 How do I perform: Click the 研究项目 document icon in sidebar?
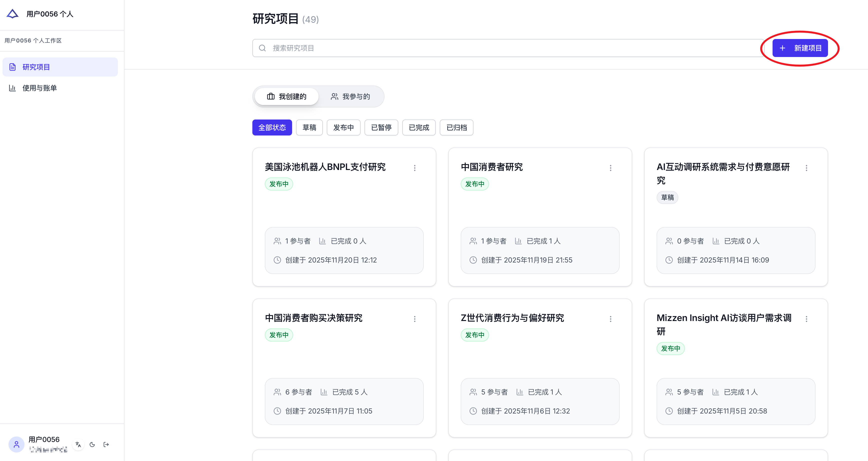[12, 67]
